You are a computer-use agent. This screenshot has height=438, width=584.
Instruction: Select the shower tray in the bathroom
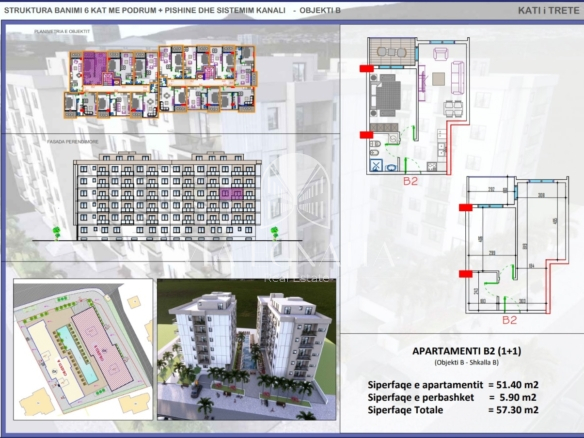(376, 165)
